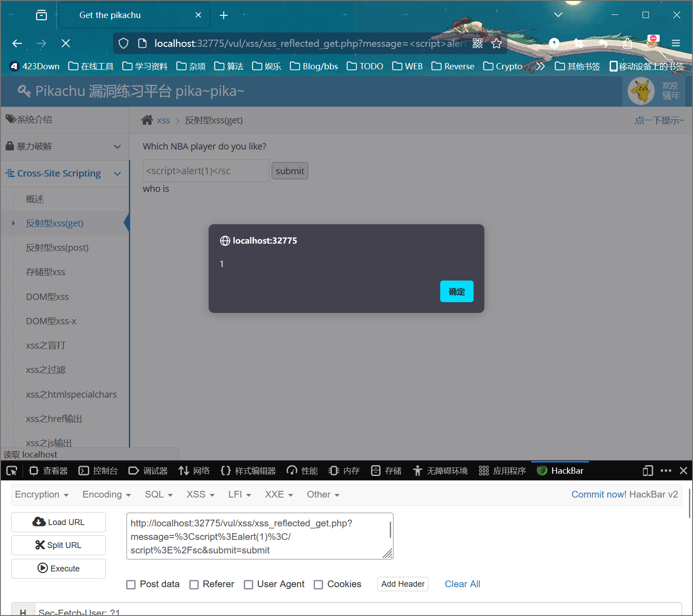
Task: Open the SQL dropdown in HackBar
Action: click(x=159, y=494)
